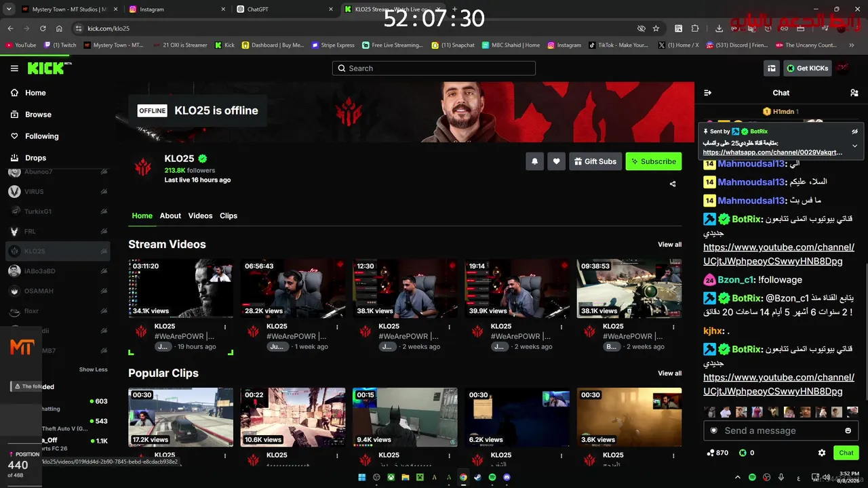
Task: Select IABo3aBD in the followed channels list
Action: (58, 271)
